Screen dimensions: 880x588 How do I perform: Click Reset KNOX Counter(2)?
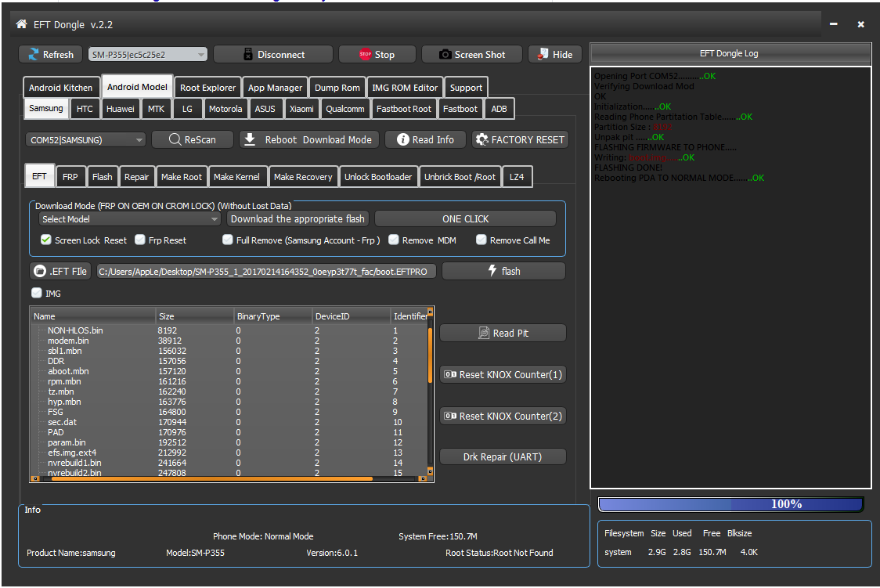point(503,417)
